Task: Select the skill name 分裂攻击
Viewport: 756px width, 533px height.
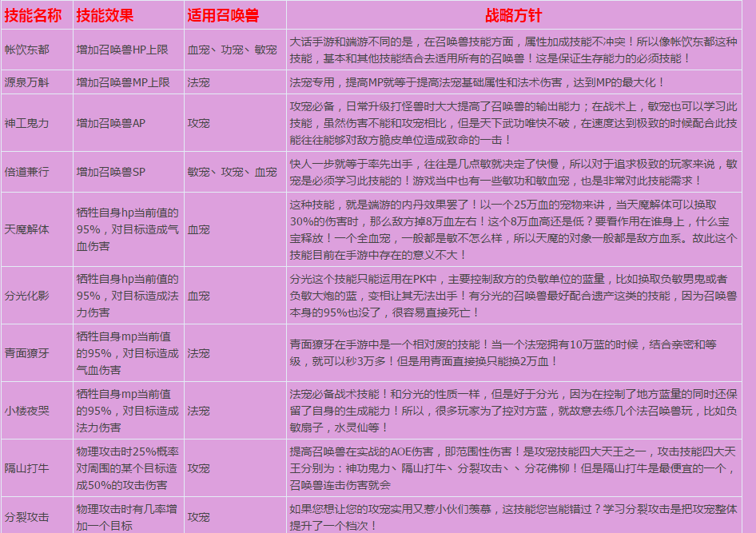Action: point(26,517)
